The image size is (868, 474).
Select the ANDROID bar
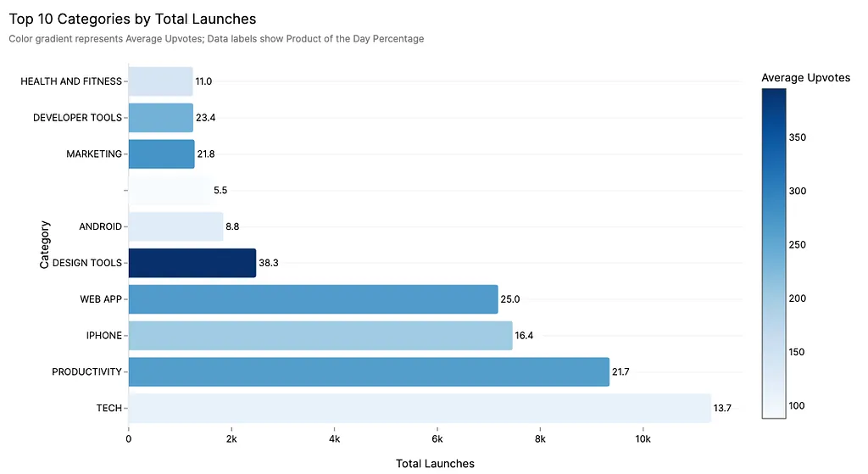click(x=175, y=226)
